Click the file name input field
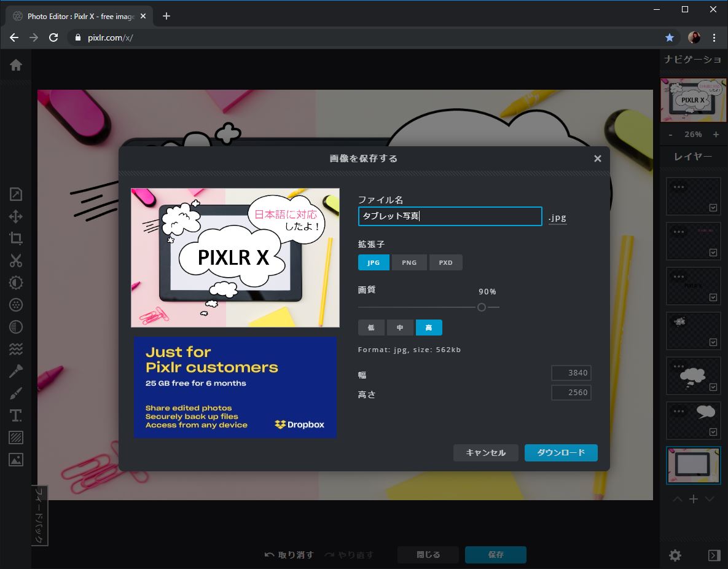Screen dimensions: 728x569 (x=450, y=216)
